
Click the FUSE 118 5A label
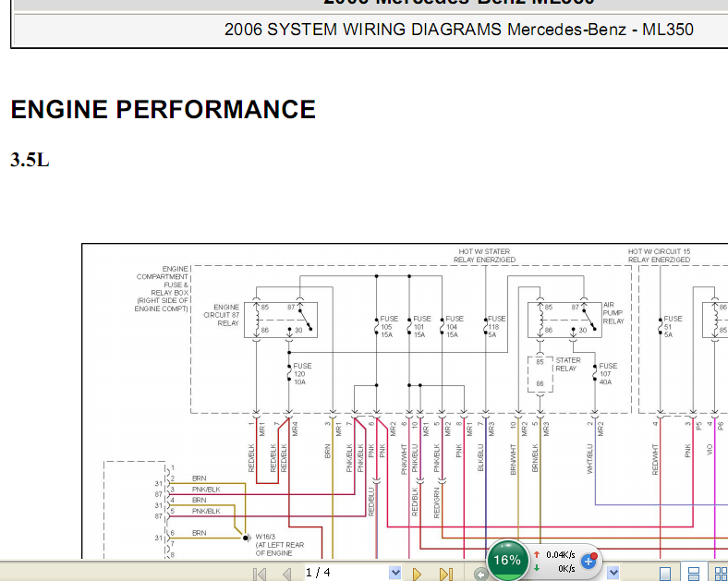[x=496, y=327]
